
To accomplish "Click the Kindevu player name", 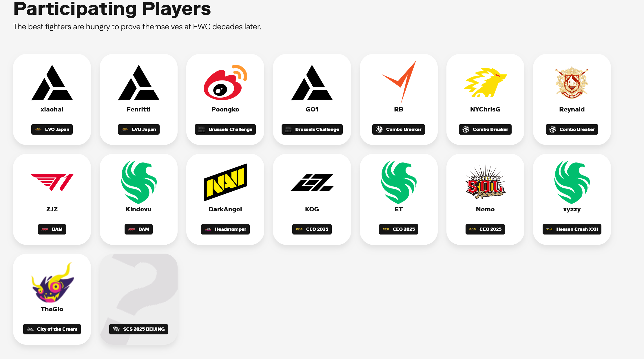I will [x=139, y=209].
